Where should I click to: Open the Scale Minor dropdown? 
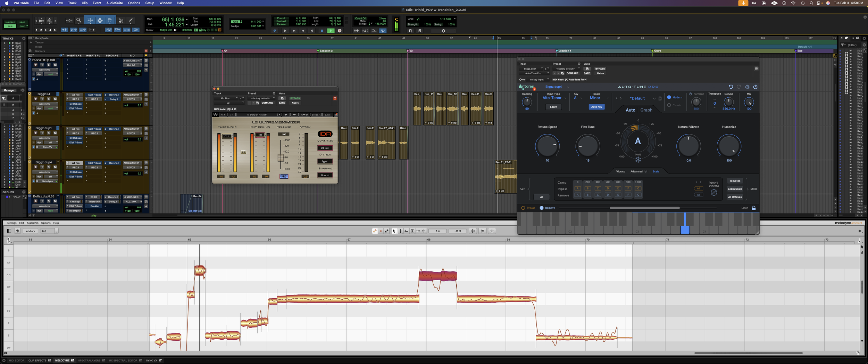(599, 98)
